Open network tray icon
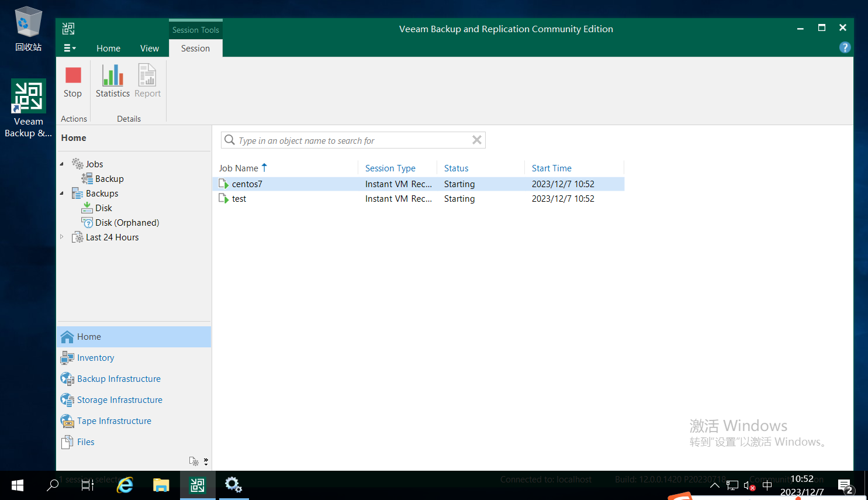This screenshot has height=500, width=868. [x=732, y=485]
